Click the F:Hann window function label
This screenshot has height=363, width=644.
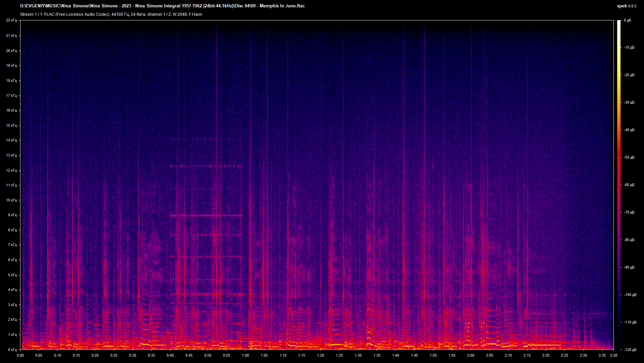click(x=196, y=14)
